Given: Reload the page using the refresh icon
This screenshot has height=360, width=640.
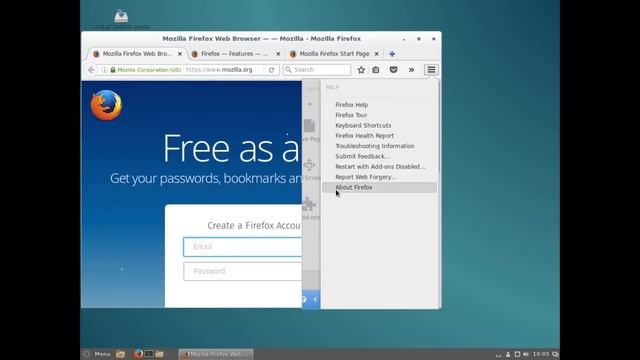Looking at the screenshot, I should 271,70.
